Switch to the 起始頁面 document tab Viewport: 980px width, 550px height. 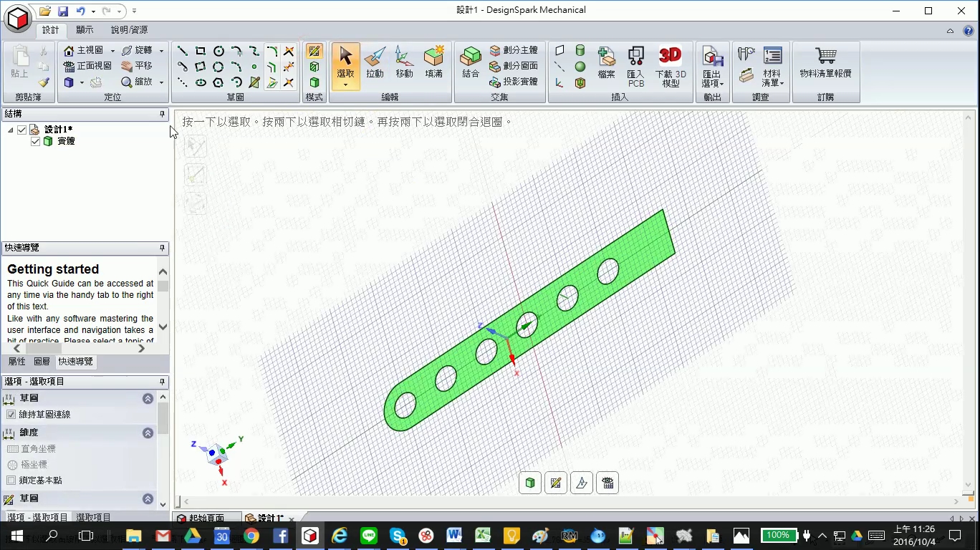(x=206, y=518)
